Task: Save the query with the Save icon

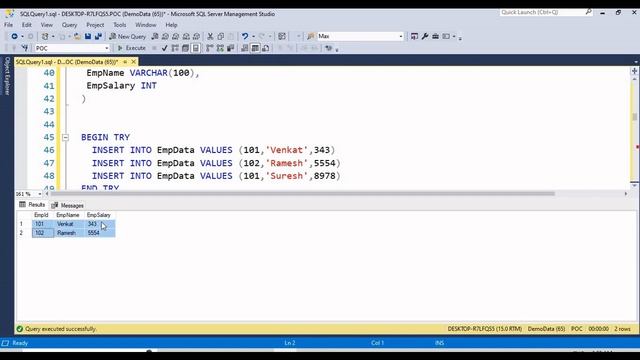Action: pyautogui.click(x=88, y=36)
